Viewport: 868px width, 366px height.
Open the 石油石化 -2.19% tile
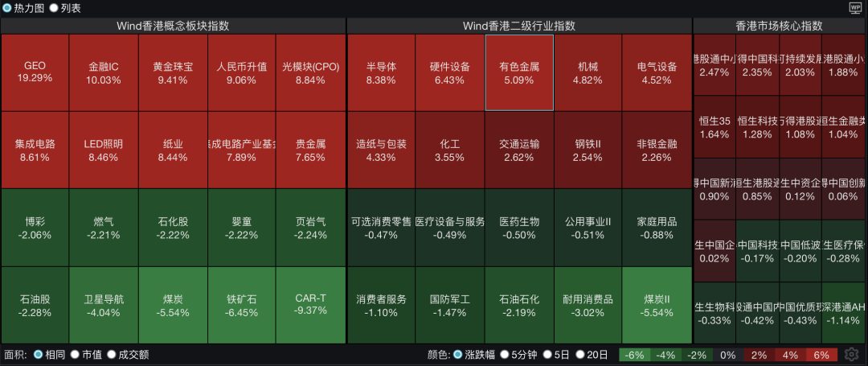pyautogui.click(x=519, y=305)
